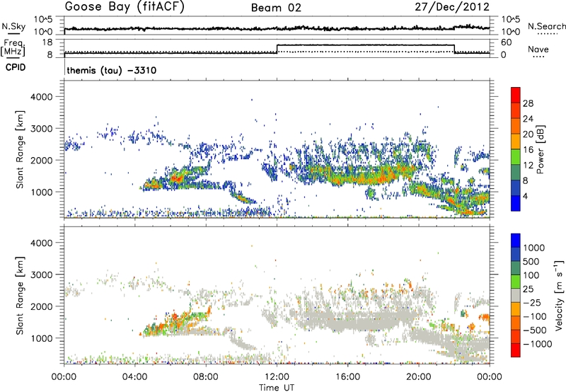The height and width of the screenshot is (392, 566).
Task: Click the blue bottom segment of the power colorbar
Action: [516, 203]
